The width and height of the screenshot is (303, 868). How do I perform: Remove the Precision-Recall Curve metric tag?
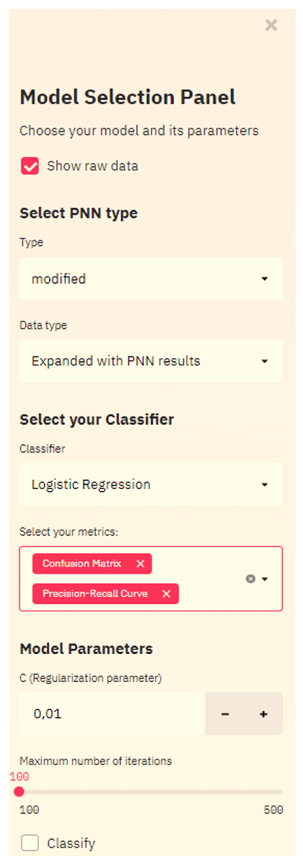coord(166,593)
